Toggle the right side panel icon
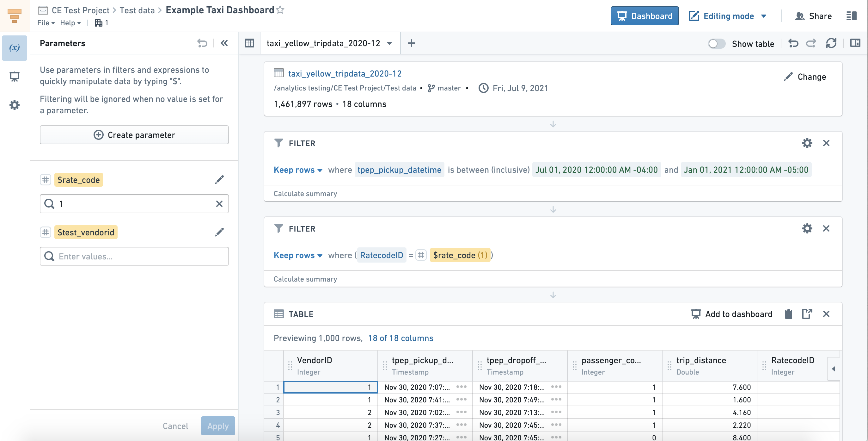This screenshot has width=868, height=441. pyautogui.click(x=854, y=43)
